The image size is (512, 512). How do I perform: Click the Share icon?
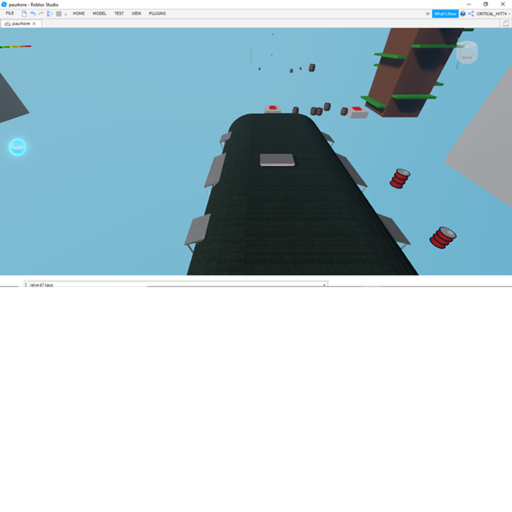[471, 14]
